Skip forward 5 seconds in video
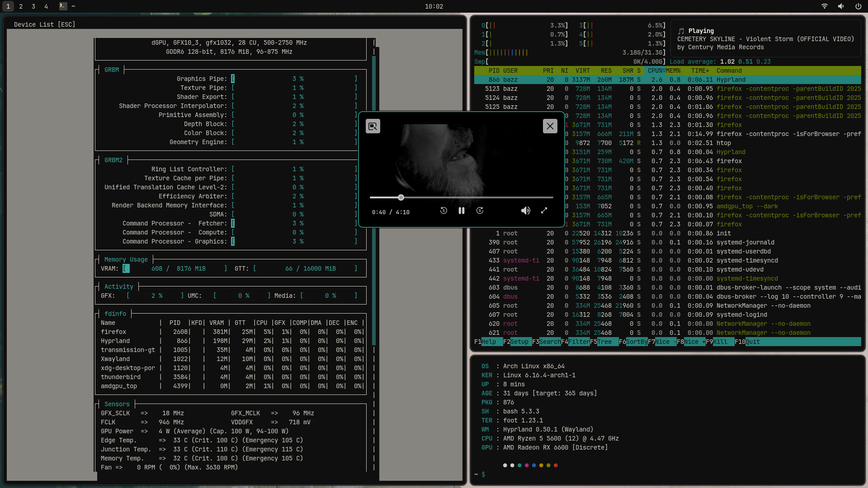868x488 pixels. coord(480,211)
